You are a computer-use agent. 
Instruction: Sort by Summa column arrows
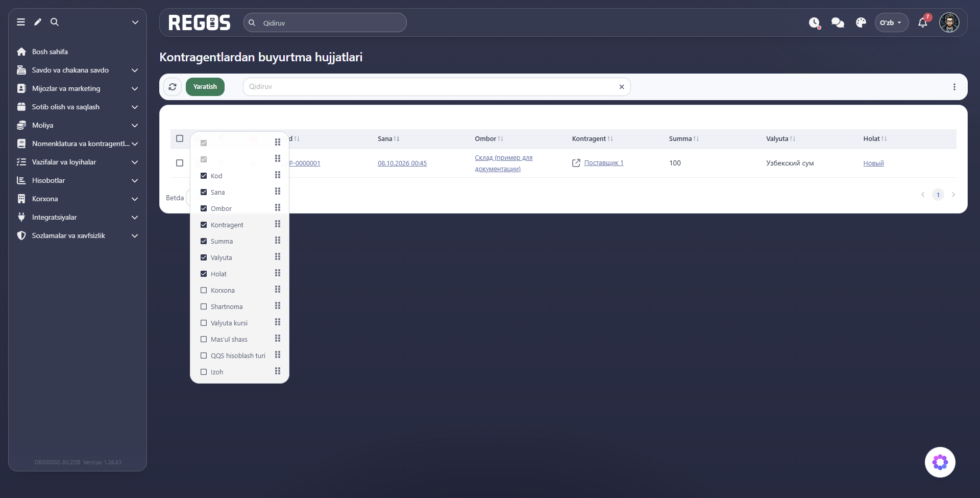(696, 139)
